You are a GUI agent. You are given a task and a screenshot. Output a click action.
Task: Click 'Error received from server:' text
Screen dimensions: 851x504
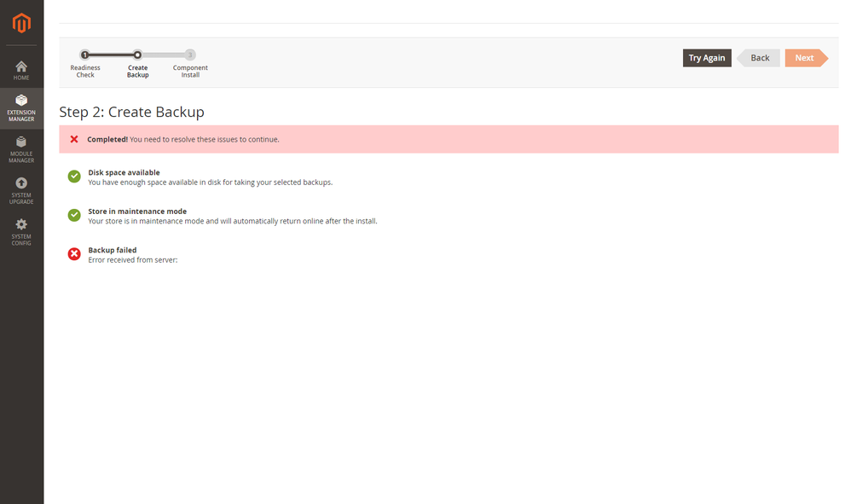133,260
